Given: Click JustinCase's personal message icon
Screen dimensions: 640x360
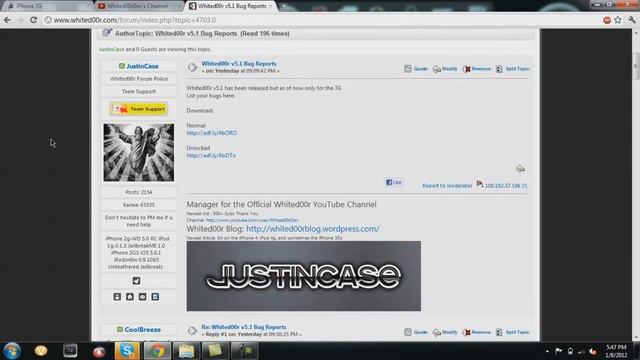Looking at the screenshot, I should click(155, 297).
